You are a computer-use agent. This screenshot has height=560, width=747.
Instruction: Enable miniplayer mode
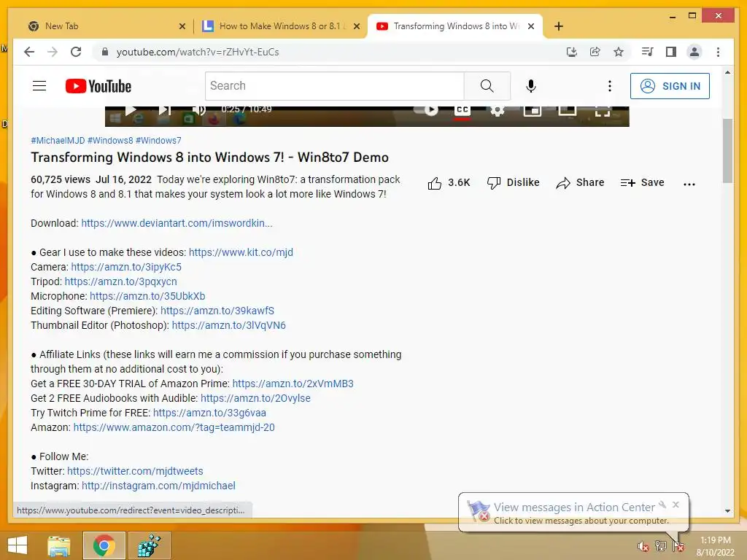pyautogui.click(x=532, y=111)
